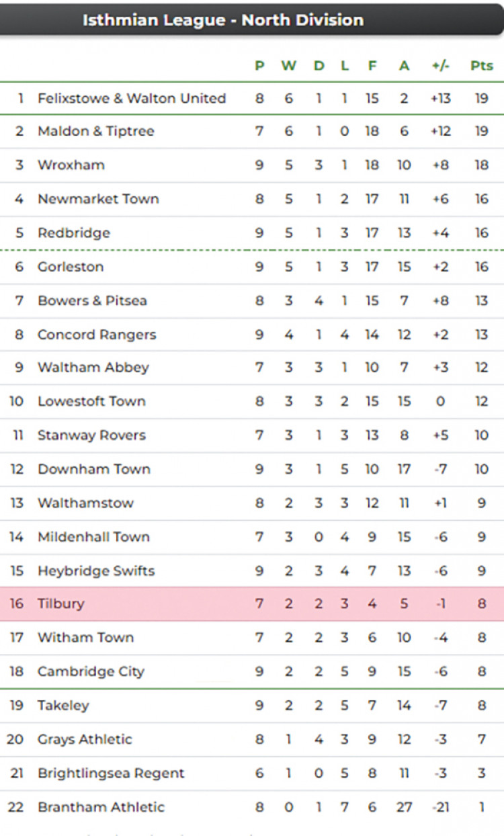Select Maldon & Tiptree in the table
The image size is (504, 836).
tap(95, 131)
